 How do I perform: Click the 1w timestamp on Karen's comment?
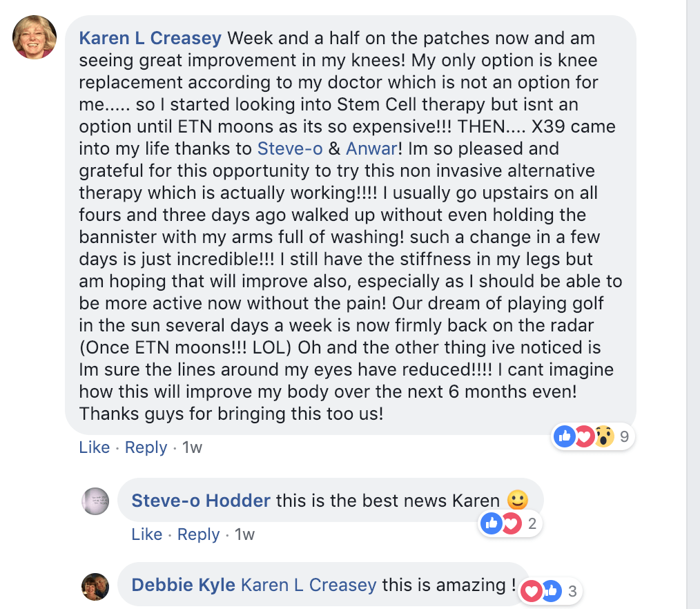[192, 447]
